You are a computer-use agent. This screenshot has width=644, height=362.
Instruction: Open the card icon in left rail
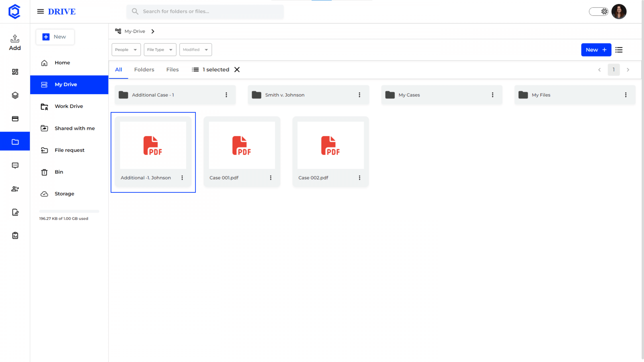coord(15,119)
